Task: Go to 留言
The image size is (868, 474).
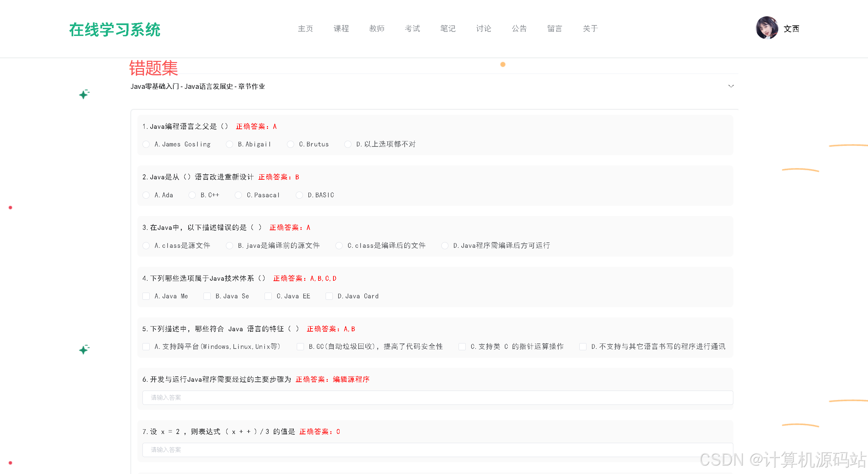Action: 555,29
